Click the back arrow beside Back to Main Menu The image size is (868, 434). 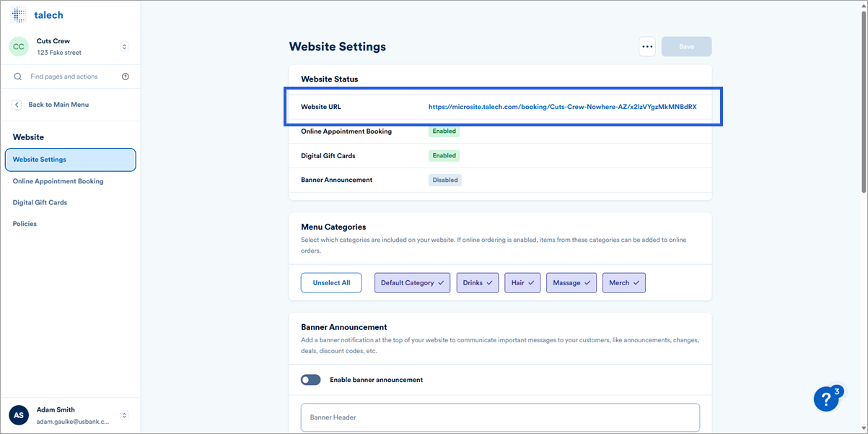click(16, 104)
